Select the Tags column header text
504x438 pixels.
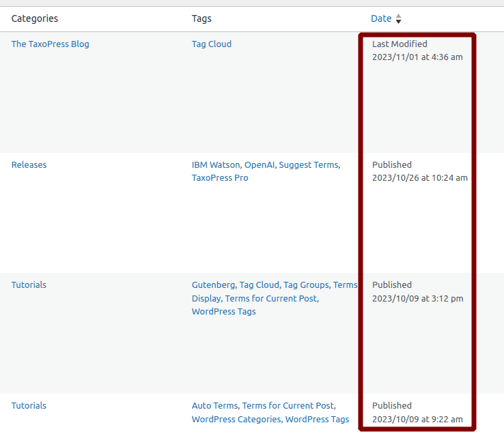click(201, 18)
